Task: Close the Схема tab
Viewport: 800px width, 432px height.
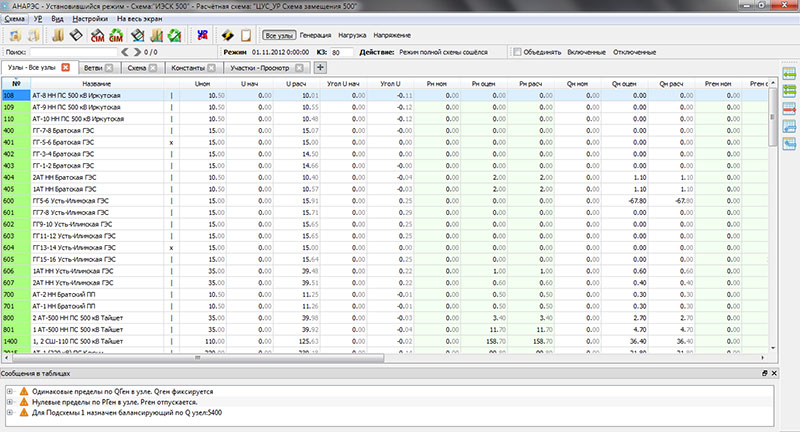Action: click(x=153, y=68)
